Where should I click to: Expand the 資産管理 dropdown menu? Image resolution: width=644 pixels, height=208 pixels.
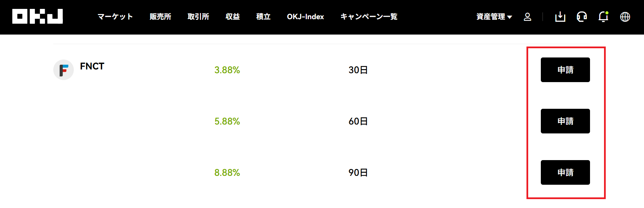click(x=494, y=17)
